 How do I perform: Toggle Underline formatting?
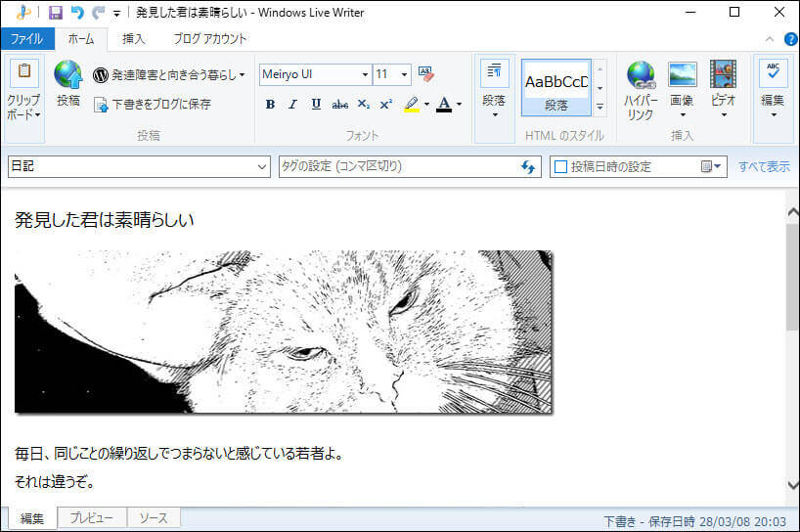click(x=316, y=105)
